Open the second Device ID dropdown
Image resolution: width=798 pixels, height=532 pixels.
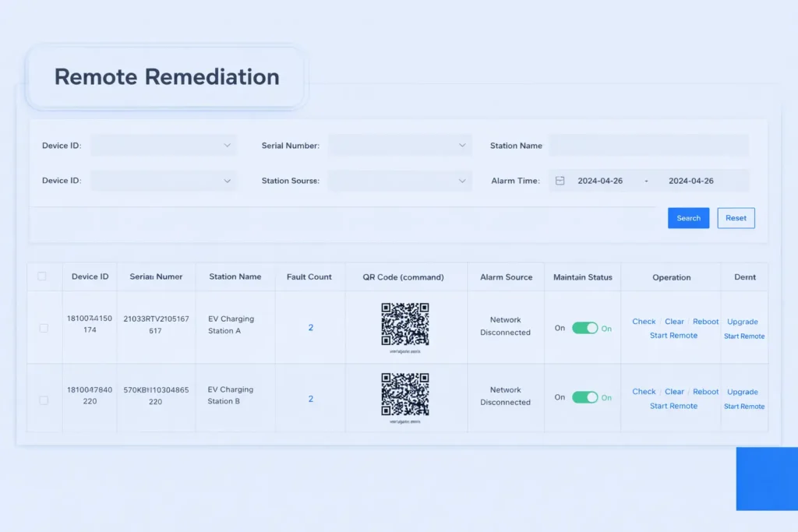(x=164, y=180)
